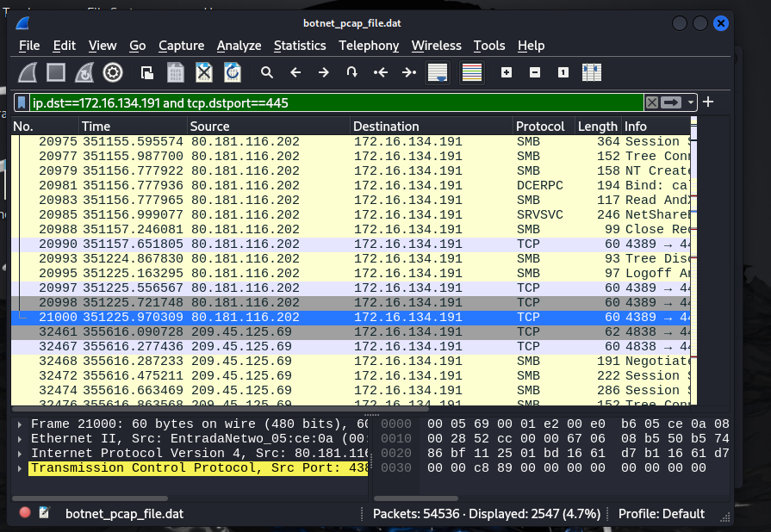Clear the display filter text

652,102
